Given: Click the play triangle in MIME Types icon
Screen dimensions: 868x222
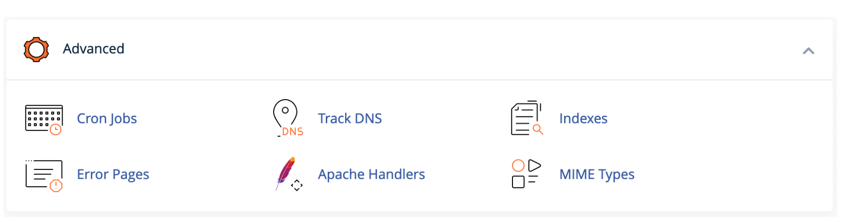Looking at the screenshot, I should click(534, 166).
